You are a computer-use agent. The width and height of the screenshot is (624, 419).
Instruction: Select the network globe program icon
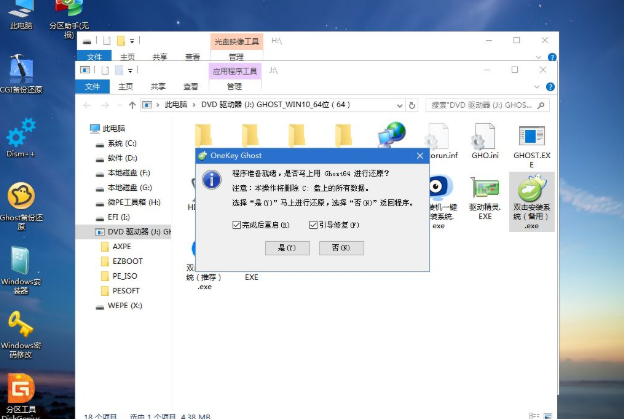pos(392,134)
